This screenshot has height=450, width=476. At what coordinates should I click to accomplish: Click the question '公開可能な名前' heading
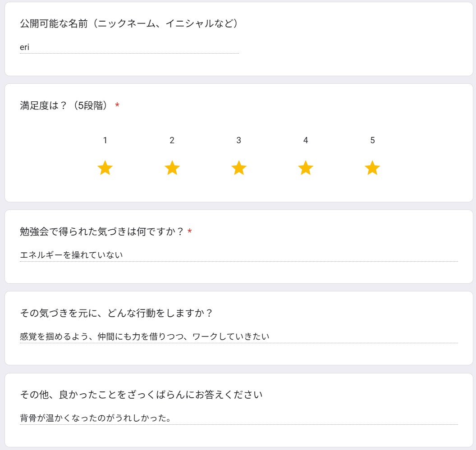pyautogui.click(x=129, y=23)
